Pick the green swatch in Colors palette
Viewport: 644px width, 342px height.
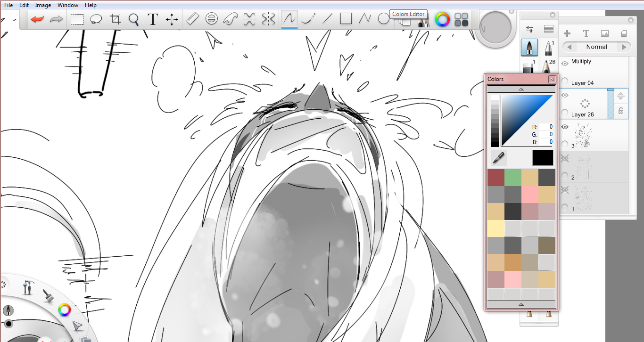click(512, 178)
